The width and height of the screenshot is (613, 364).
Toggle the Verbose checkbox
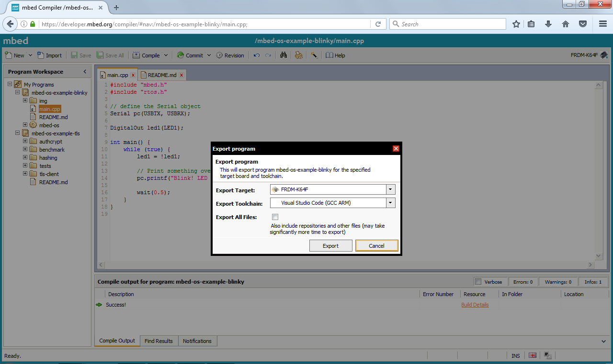[x=478, y=281]
